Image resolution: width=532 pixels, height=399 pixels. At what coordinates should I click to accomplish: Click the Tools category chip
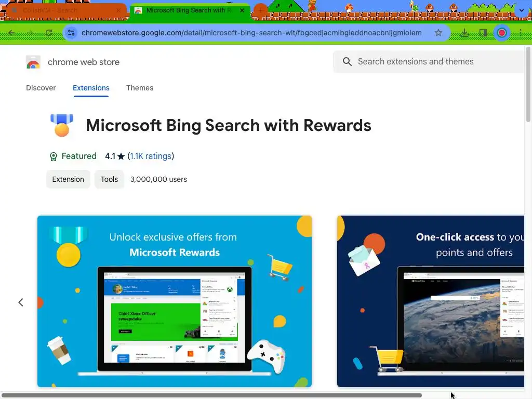109,179
